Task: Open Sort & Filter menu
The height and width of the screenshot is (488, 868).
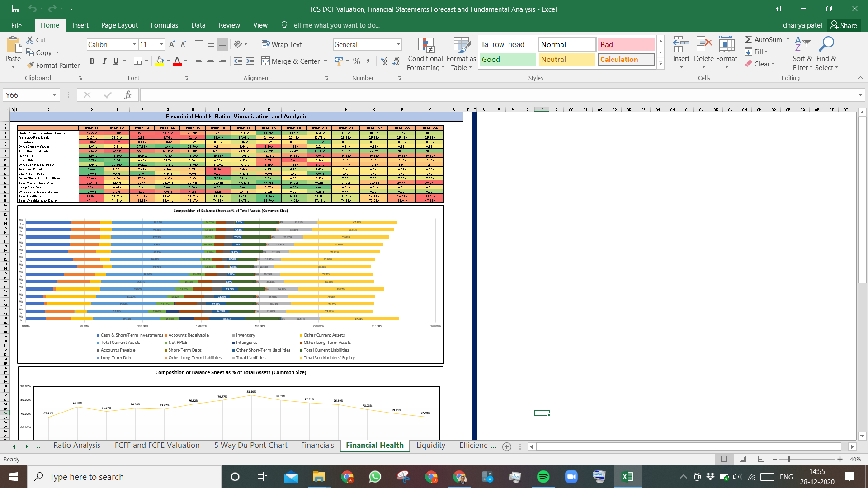Action: (x=802, y=54)
